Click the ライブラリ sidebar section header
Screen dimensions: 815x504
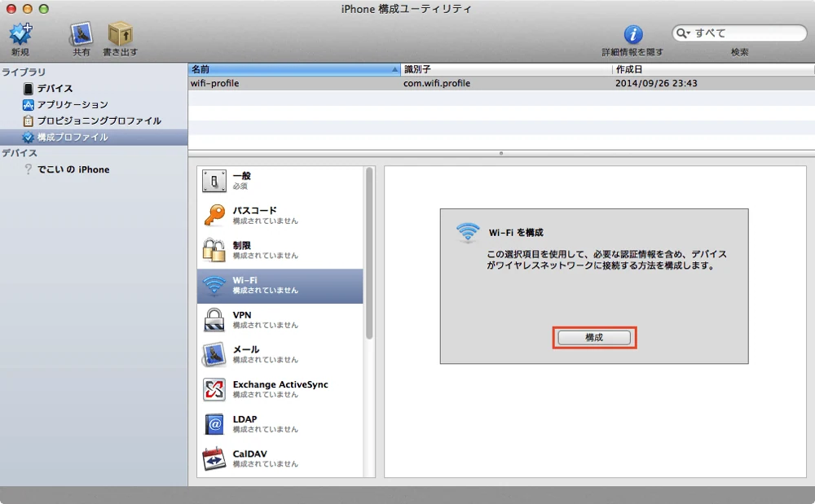point(24,72)
